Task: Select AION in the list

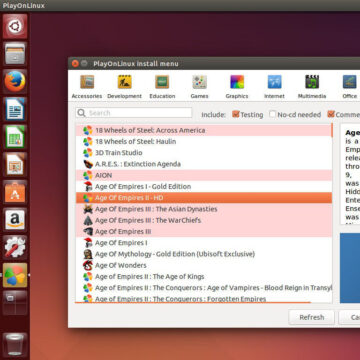Action: click(204, 175)
